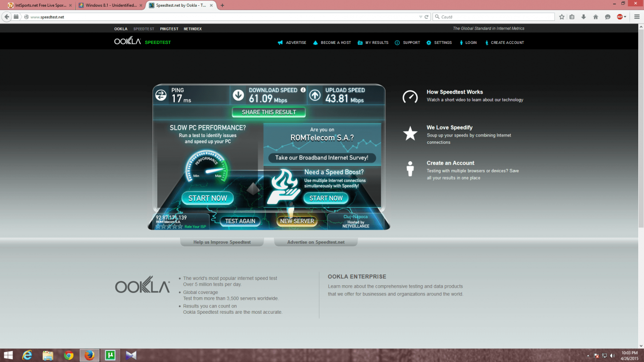Screen dimensions: 644x362
Task: Click the Adblock Plus ABP icon
Action: point(620,17)
